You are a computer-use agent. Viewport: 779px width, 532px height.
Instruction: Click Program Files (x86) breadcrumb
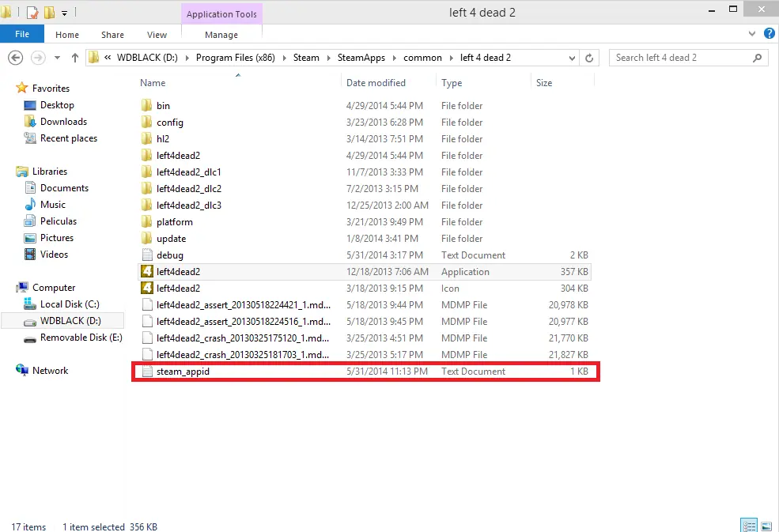click(236, 58)
